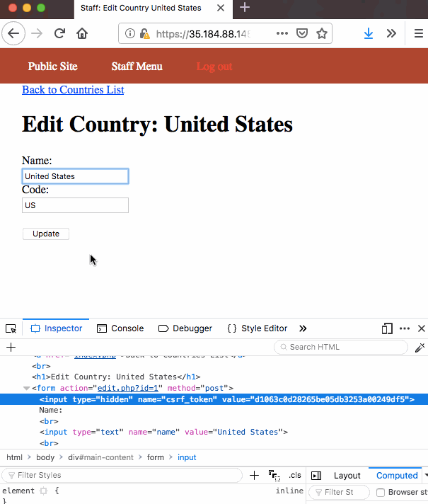428x504 pixels.
Task: Switch to the Debugger tab
Action: click(185, 328)
